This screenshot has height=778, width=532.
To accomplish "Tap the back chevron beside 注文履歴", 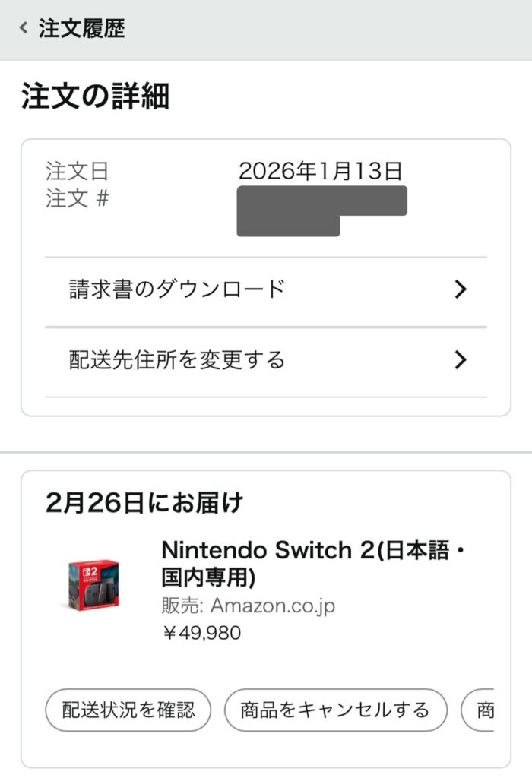I will pyautogui.click(x=24, y=29).
